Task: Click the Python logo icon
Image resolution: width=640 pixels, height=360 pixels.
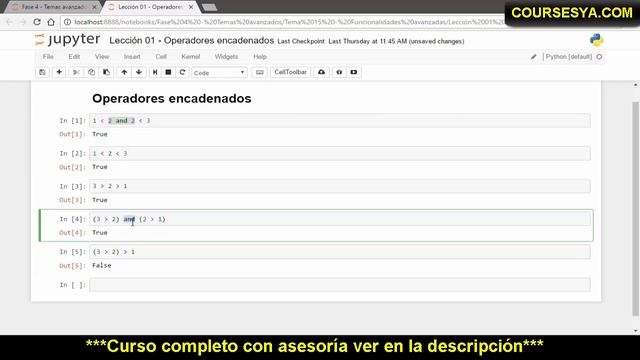Action: (x=596, y=40)
